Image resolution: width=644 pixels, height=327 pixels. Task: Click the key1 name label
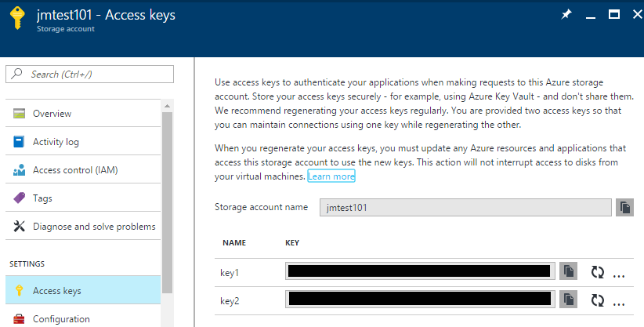230,273
